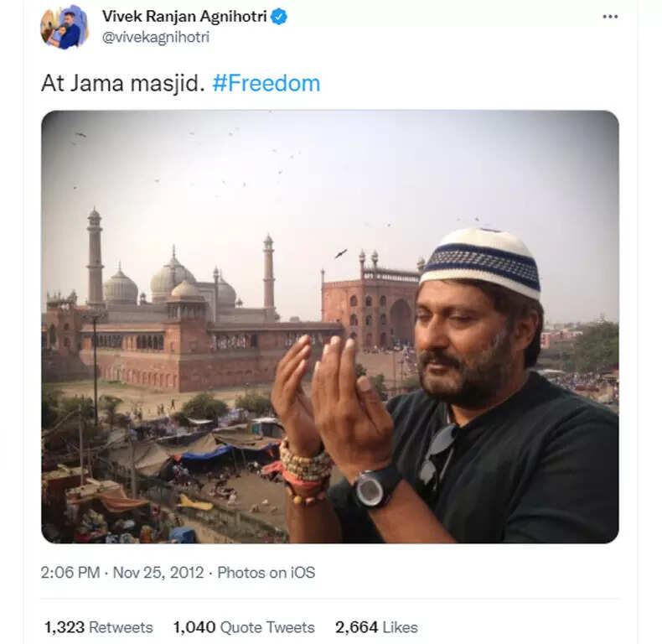
Task: Open the three-dot more options menu
Action: point(610,17)
